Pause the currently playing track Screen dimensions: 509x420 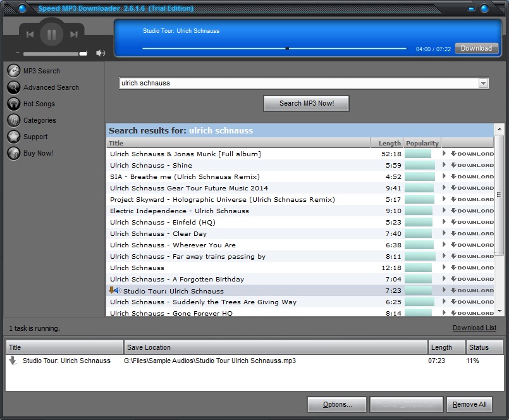click(x=52, y=35)
